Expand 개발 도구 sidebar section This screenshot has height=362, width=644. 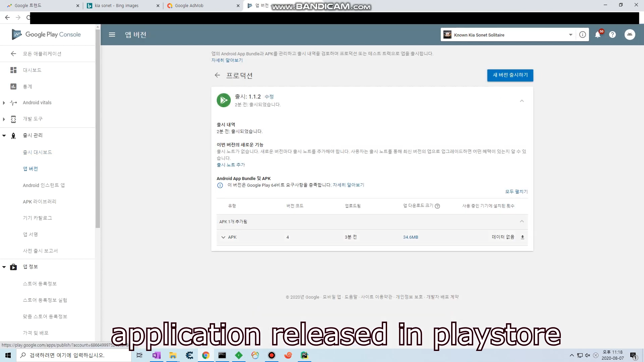(4, 119)
